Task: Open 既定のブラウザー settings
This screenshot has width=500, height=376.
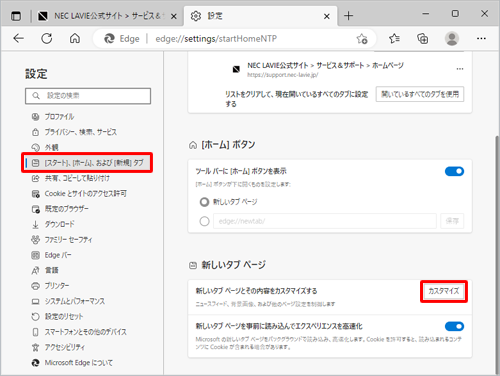Action: 60,209
